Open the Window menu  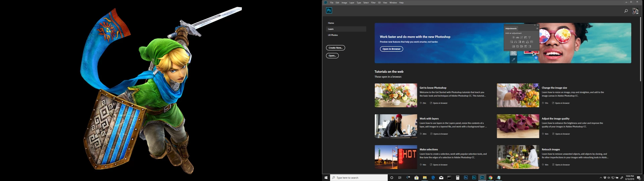pos(393,3)
